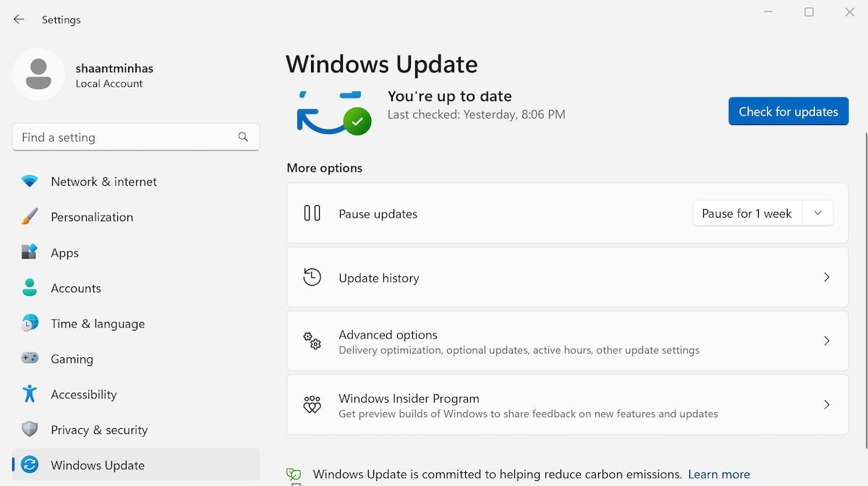
Task: Open the Pause for 1 week dropdown
Action: 817,213
